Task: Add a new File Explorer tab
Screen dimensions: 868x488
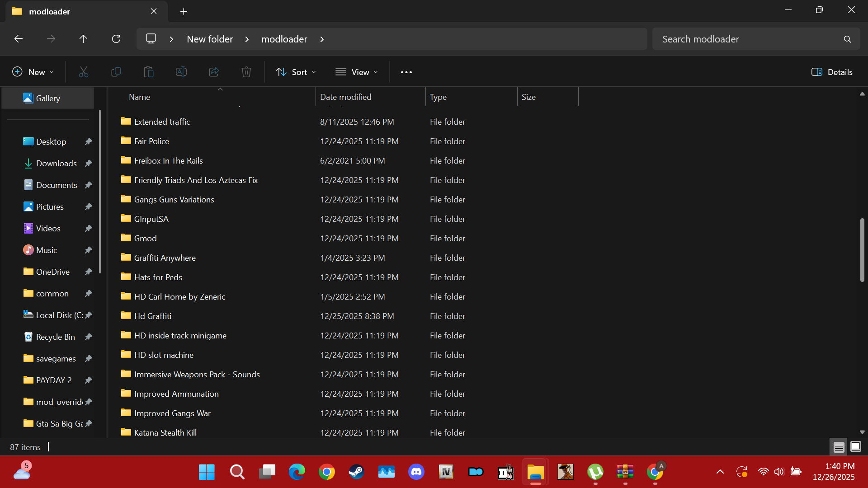Action: tap(184, 11)
